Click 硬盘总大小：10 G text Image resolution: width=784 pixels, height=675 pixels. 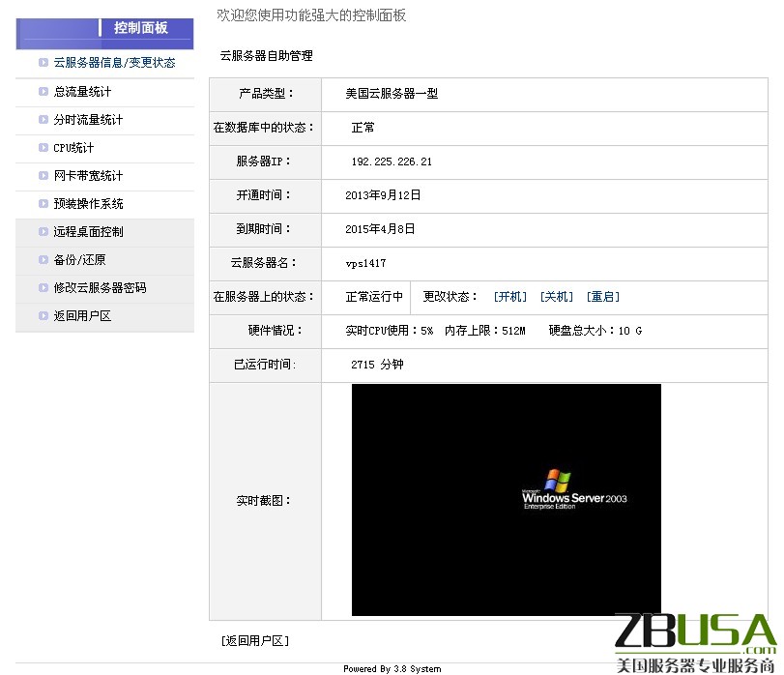[595, 331]
